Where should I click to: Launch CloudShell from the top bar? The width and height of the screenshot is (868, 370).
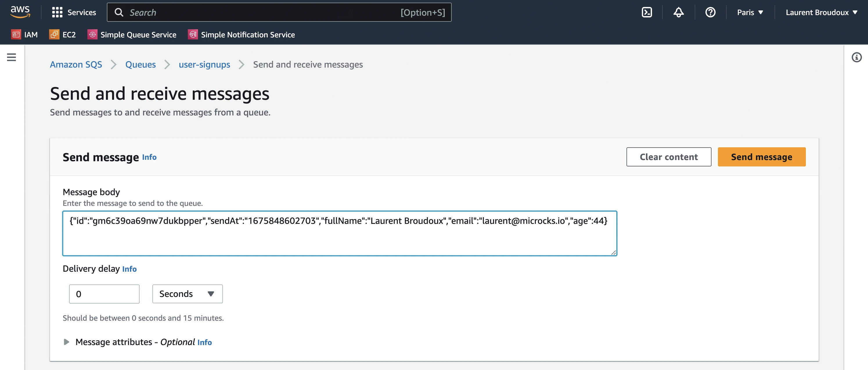point(647,12)
